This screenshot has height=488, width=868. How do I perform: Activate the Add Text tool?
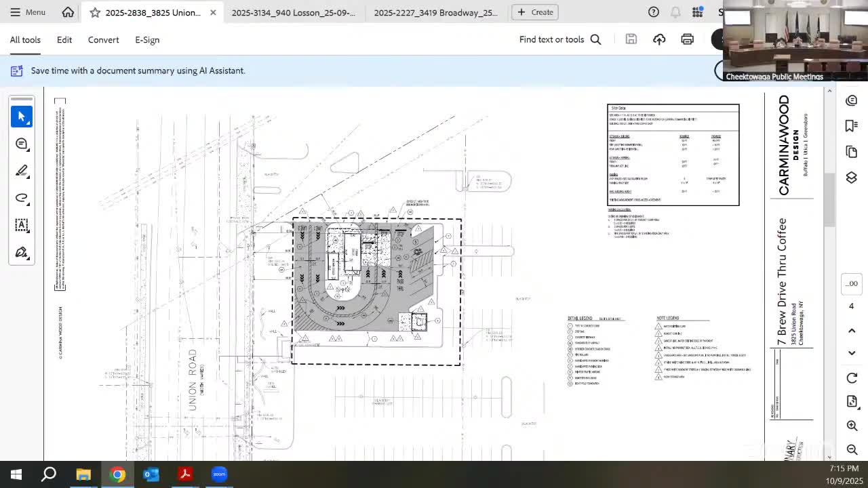pos(22,225)
